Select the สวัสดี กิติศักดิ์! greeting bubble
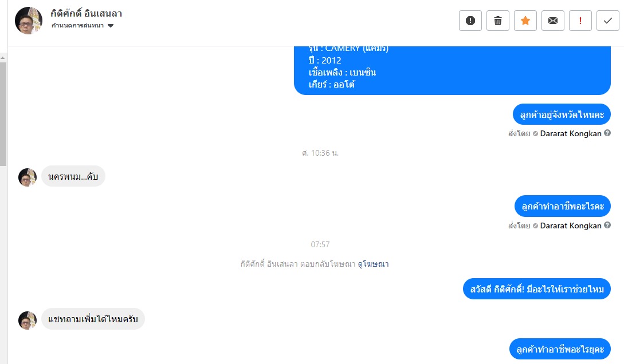624x364 pixels. click(536, 289)
